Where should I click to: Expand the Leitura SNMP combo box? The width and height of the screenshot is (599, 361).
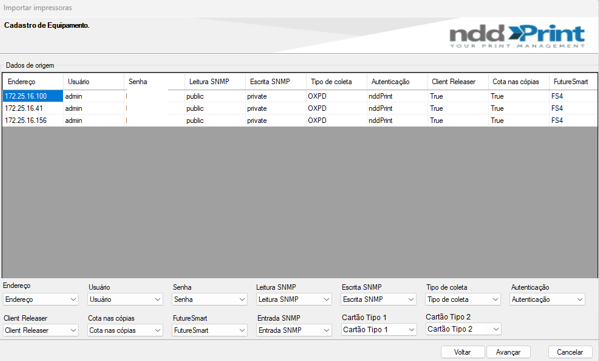(294, 299)
